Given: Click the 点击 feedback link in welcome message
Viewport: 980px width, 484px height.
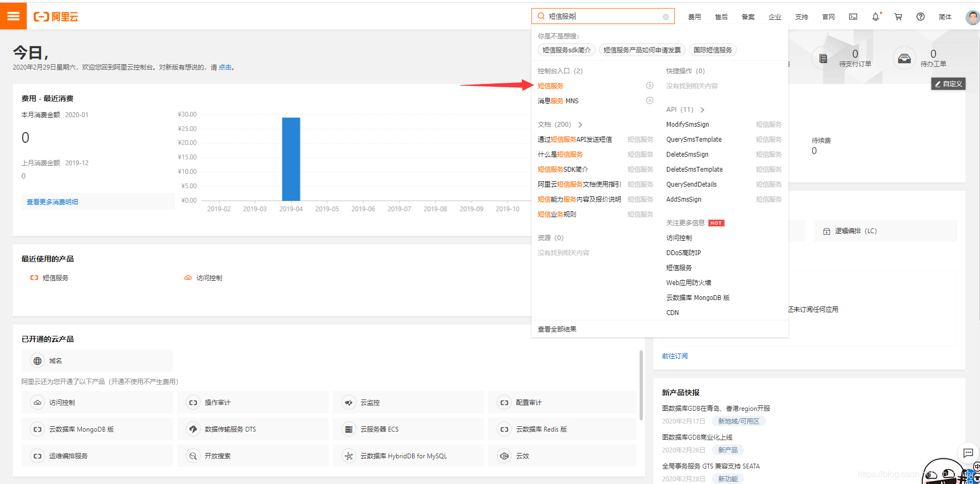Looking at the screenshot, I should click(225, 67).
